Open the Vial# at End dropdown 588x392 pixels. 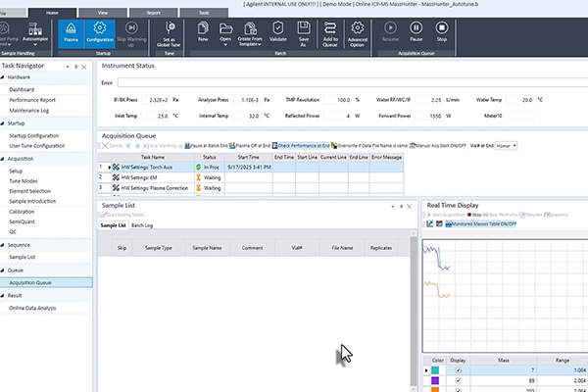click(x=514, y=146)
